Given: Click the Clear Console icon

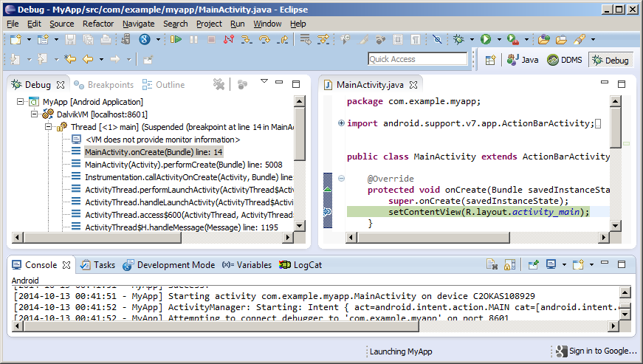Looking at the screenshot, I should pos(492,265).
